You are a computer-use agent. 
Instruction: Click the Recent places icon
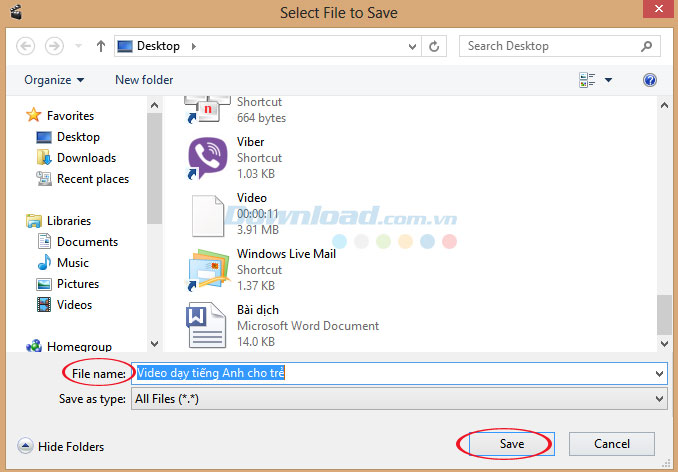(44, 179)
